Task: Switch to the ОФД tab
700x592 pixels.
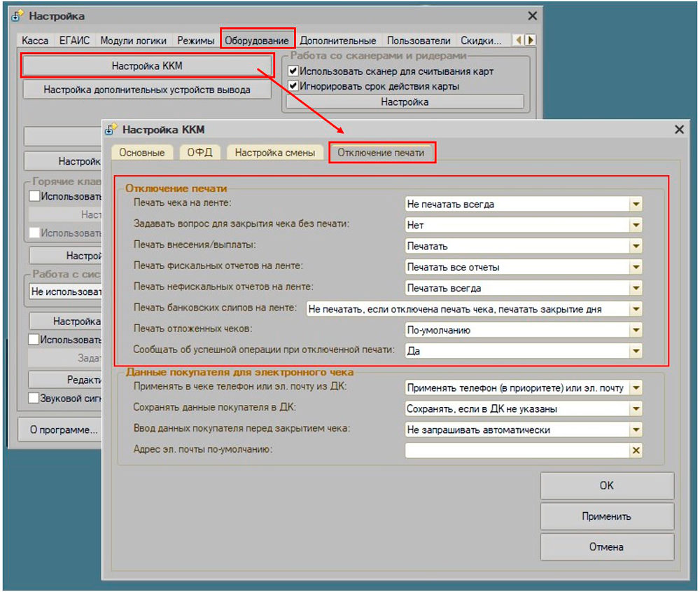Action: coord(199,153)
